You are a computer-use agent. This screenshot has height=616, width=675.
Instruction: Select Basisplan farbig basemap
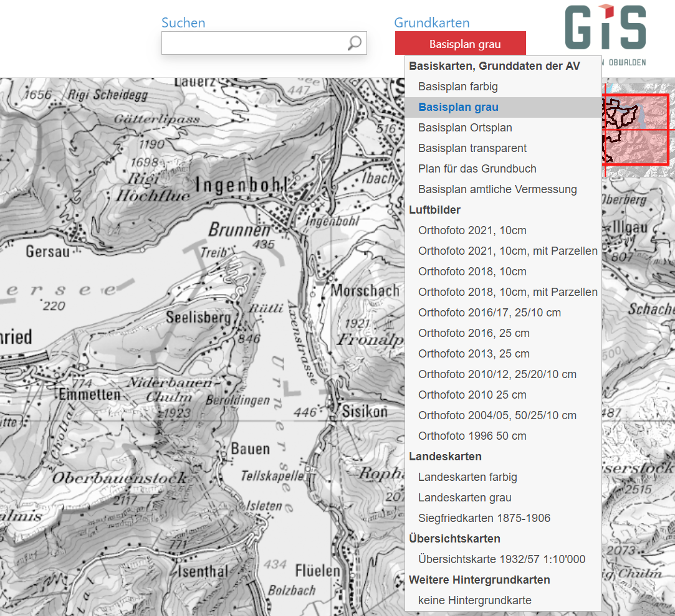pyautogui.click(x=459, y=86)
